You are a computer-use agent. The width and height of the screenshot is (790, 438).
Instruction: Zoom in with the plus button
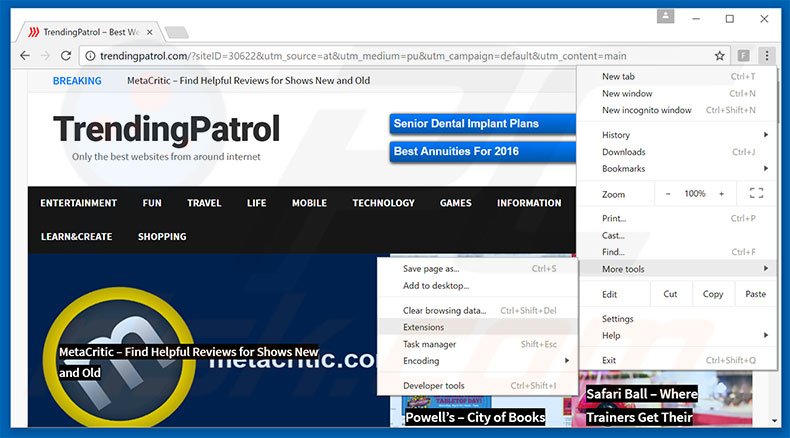coord(721,194)
